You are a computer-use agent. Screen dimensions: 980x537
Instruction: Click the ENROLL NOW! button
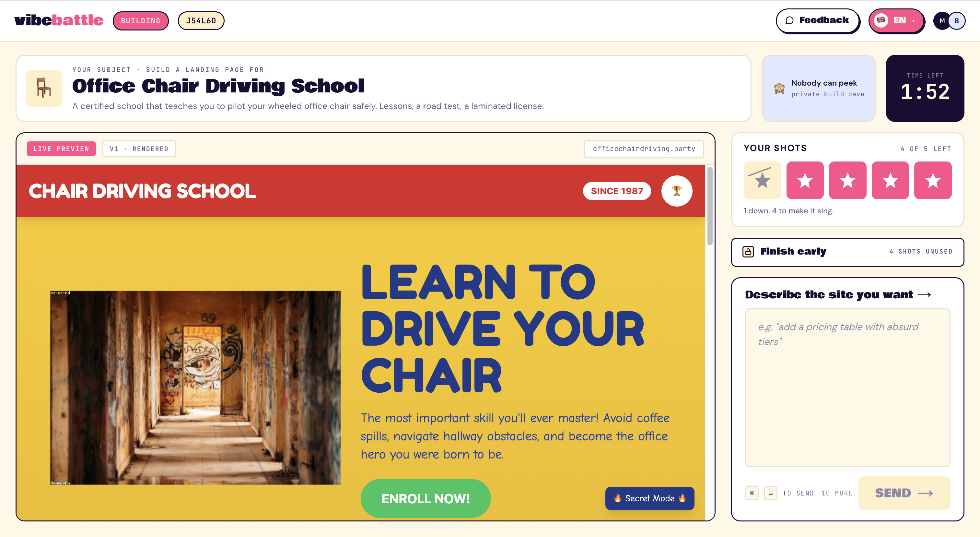pos(426,498)
